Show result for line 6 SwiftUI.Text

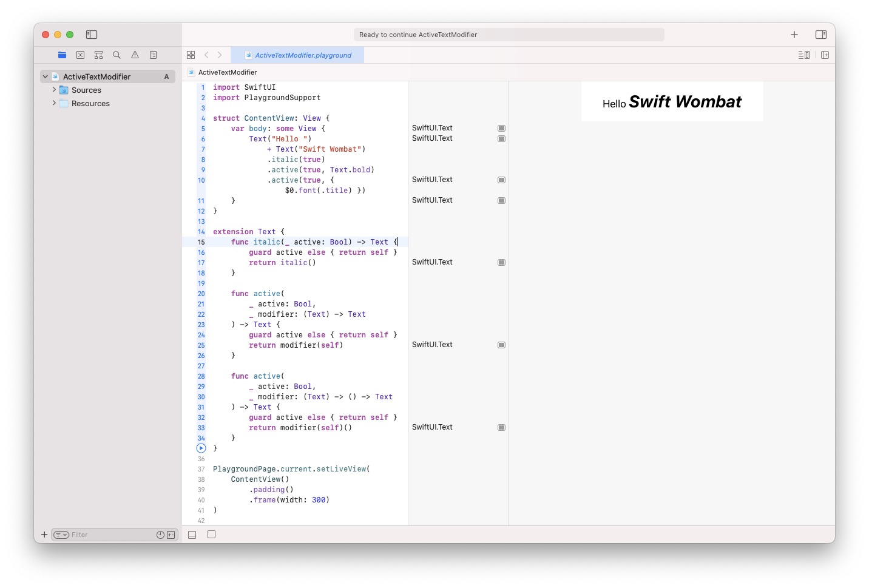tap(501, 138)
